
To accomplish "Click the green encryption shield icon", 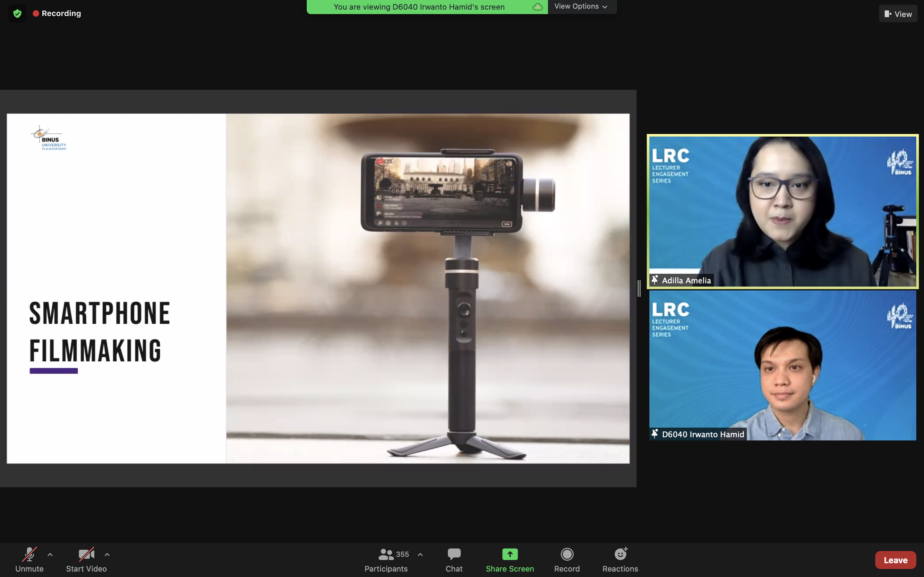I will coord(17,14).
